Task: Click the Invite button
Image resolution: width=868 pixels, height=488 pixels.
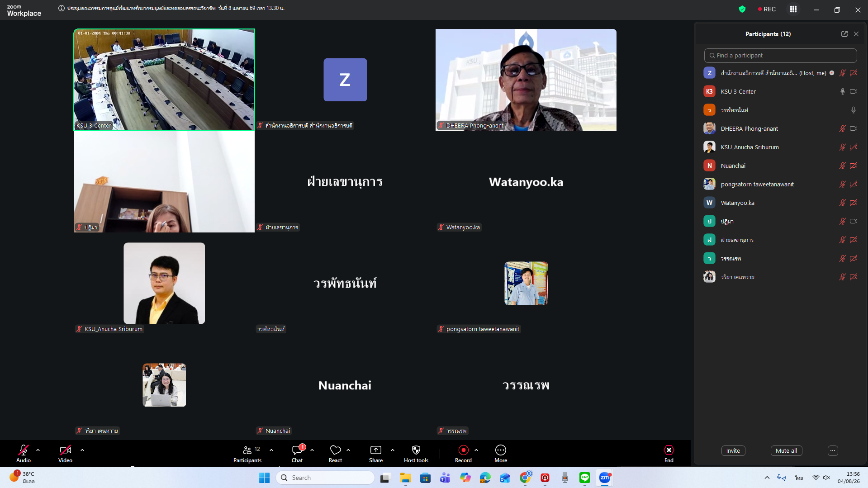Action: point(733,450)
